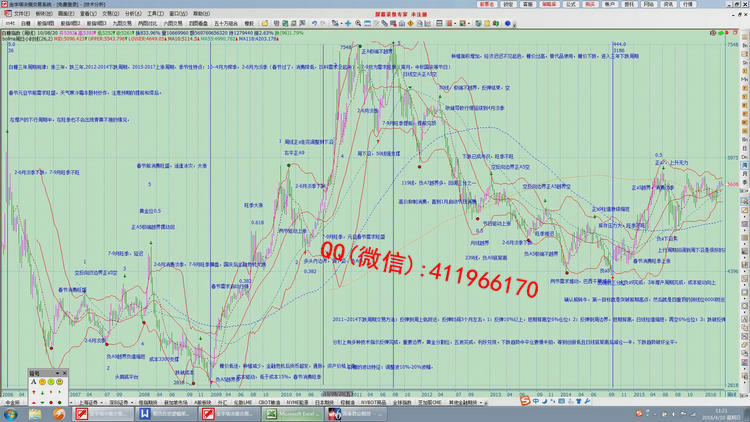Open the 文件(F) menu

pos(21,14)
